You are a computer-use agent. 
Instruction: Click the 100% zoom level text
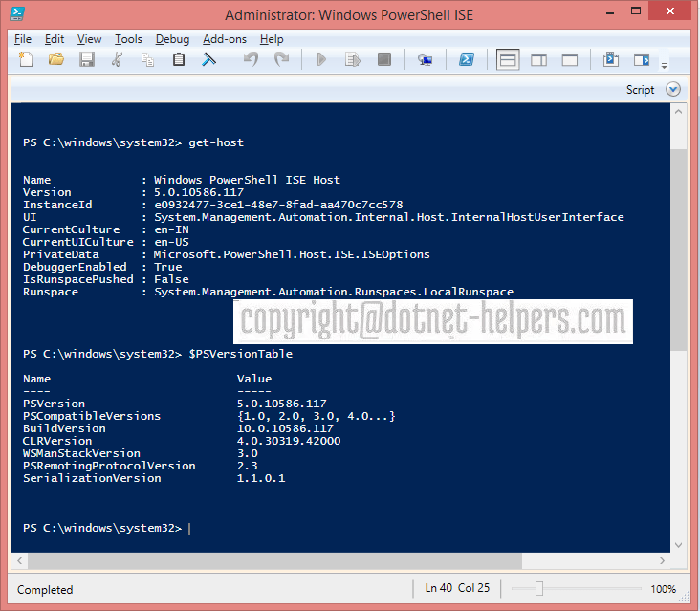[x=664, y=589]
